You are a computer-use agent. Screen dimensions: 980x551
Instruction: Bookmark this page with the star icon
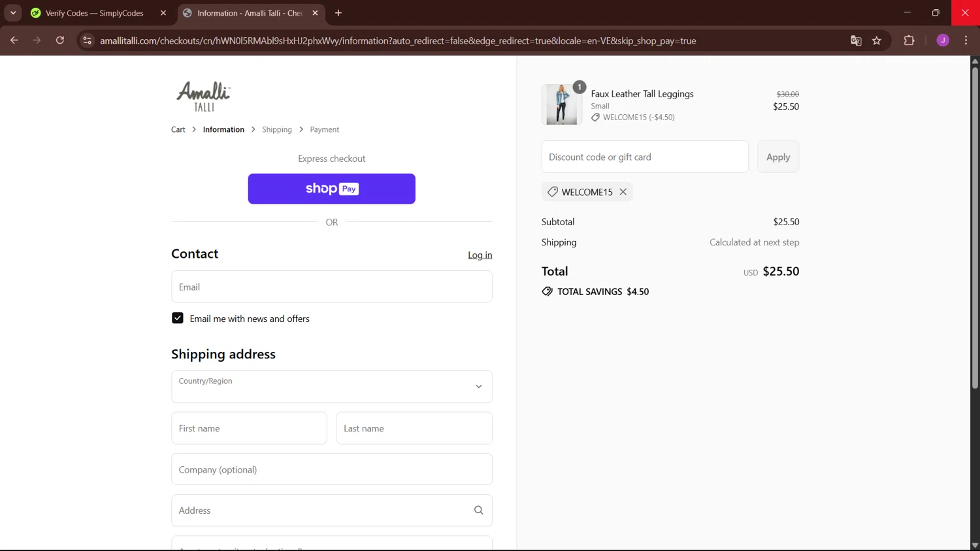point(877,40)
